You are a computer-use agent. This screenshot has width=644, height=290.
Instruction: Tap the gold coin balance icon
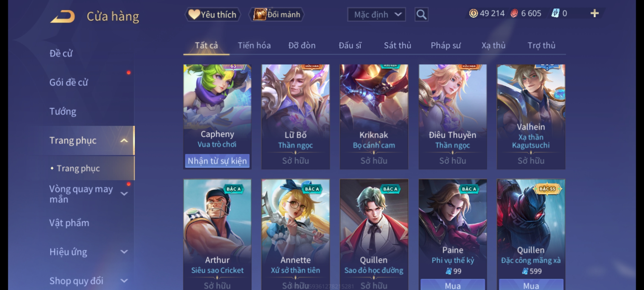pos(473,13)
